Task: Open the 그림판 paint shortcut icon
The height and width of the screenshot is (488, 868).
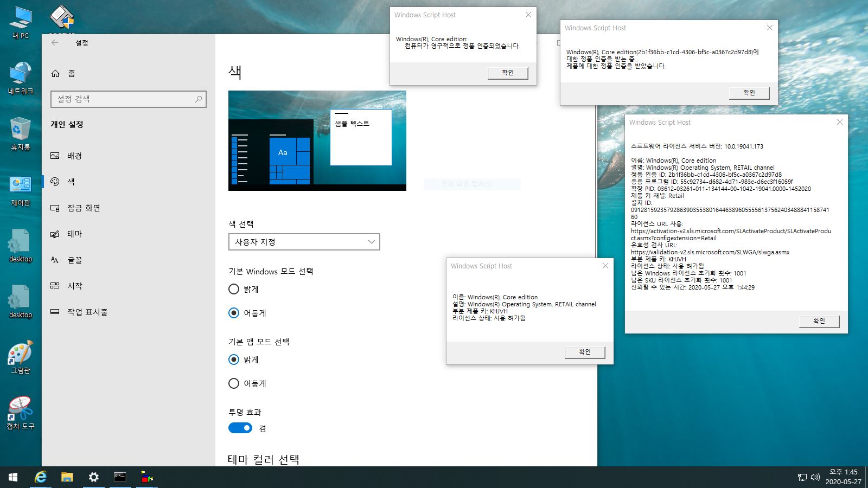Action: click(21, 358)
